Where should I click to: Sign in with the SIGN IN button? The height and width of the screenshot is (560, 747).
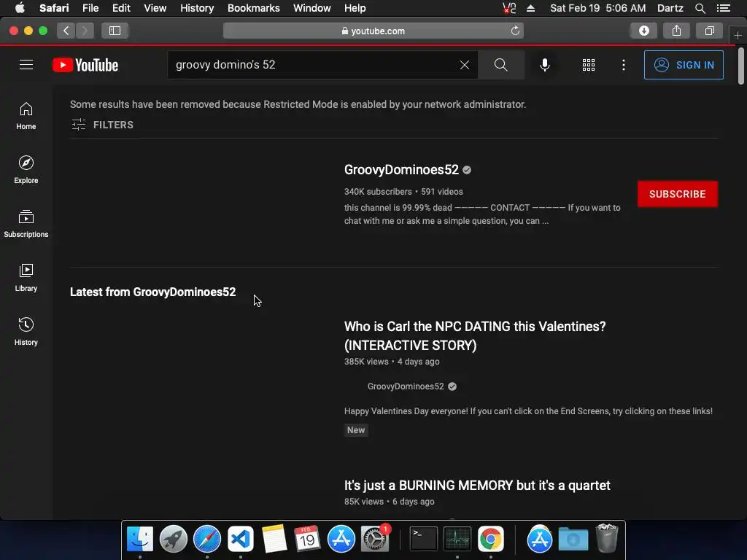684,65
